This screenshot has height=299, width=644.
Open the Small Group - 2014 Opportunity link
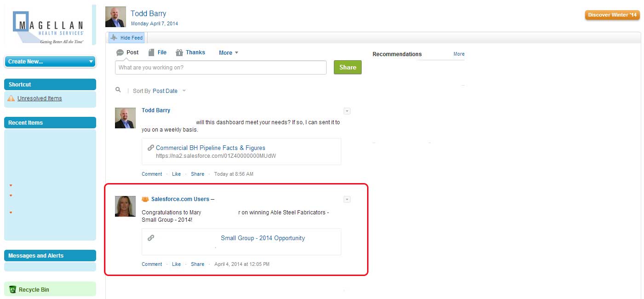263,238
